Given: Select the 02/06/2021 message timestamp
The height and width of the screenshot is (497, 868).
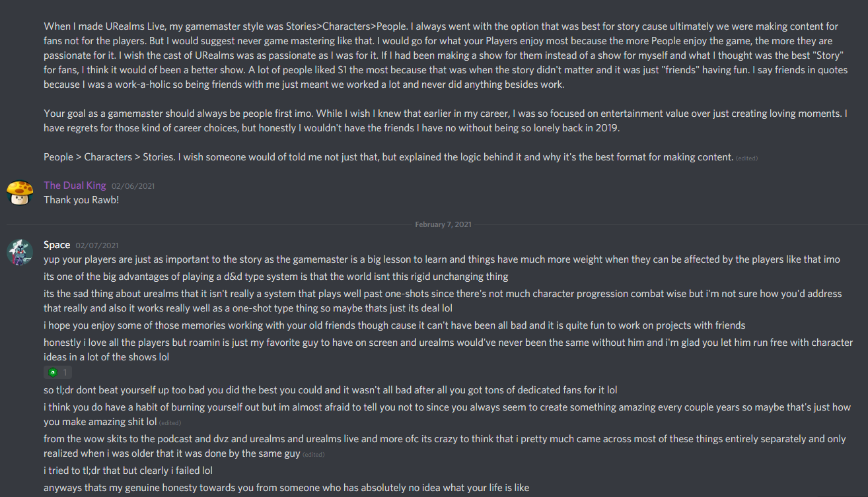Looking at the screenshot, I should click(x=133, y=186).
